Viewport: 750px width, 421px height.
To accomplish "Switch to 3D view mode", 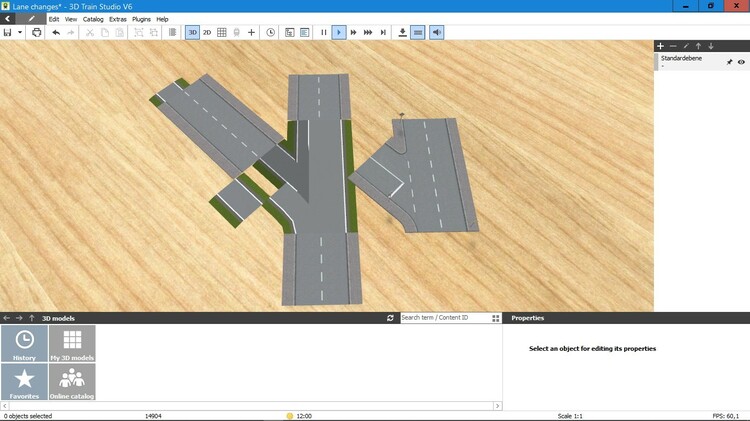I will 192,32.
